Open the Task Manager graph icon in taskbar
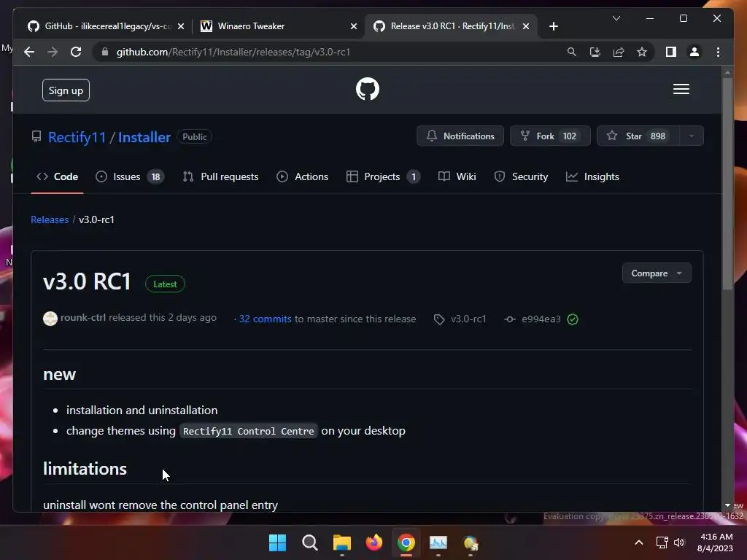The height and width of the screenshot is (560, 747). [x=438, y=542]
